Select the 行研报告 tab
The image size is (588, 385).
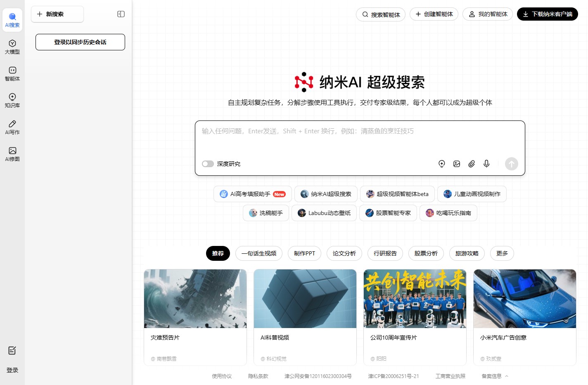[x=385, y=253]
